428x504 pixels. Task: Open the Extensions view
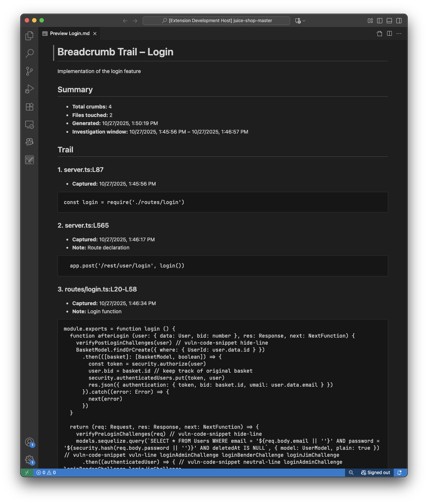click(29, 106)
